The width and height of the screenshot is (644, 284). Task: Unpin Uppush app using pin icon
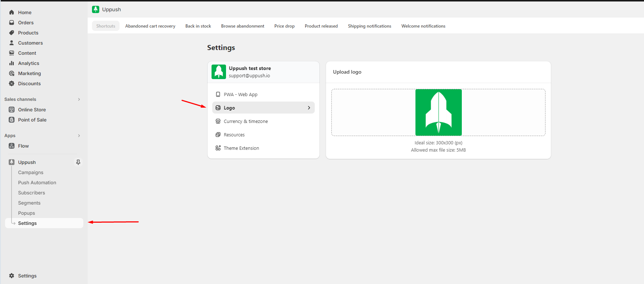(78, 162)
